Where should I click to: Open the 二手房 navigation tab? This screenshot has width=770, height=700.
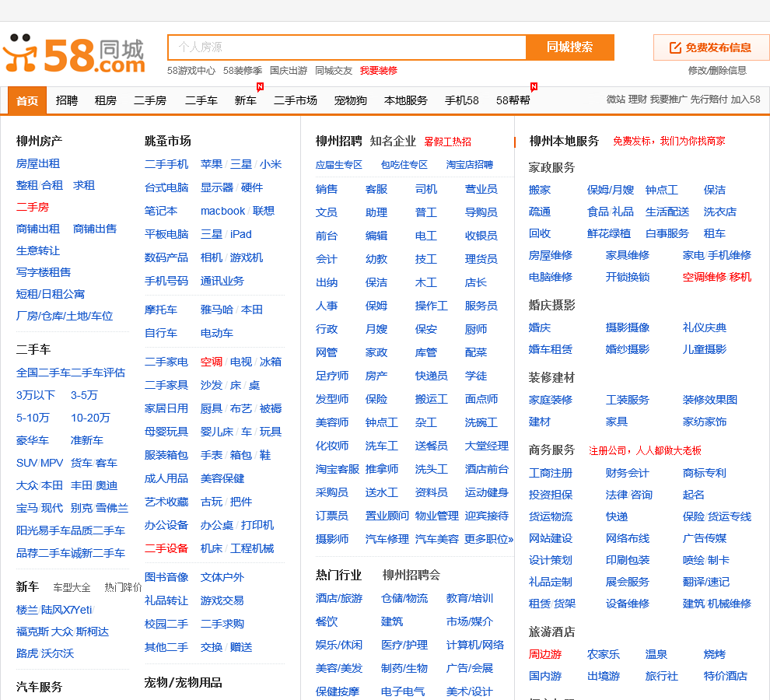(150, 100)
